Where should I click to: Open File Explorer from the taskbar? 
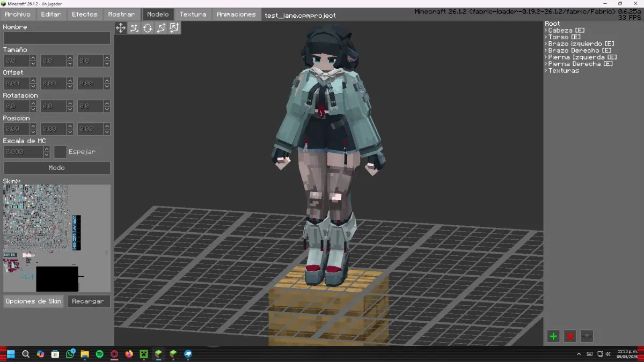click(85, 354)
